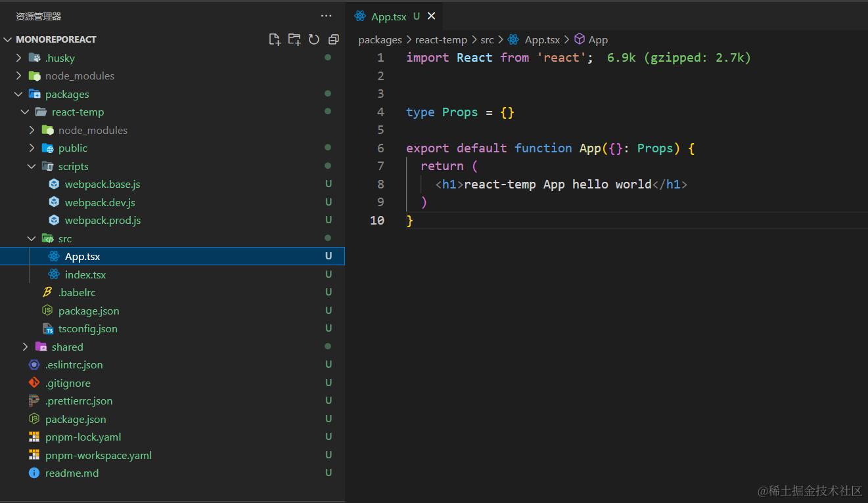Click line number 8 in the gutter
Image resolution: width=868 pixels, height=503 pixels.
[x=380, y=185]
